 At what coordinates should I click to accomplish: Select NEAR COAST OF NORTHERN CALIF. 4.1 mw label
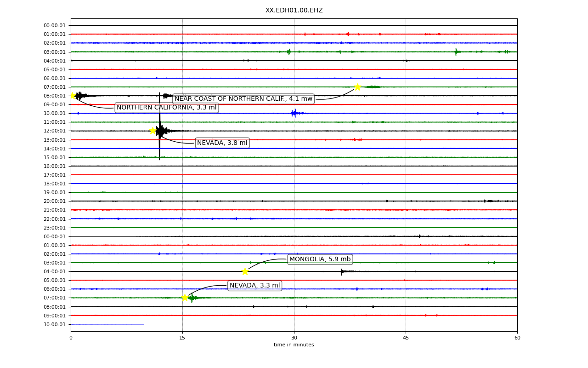(243, 99)
